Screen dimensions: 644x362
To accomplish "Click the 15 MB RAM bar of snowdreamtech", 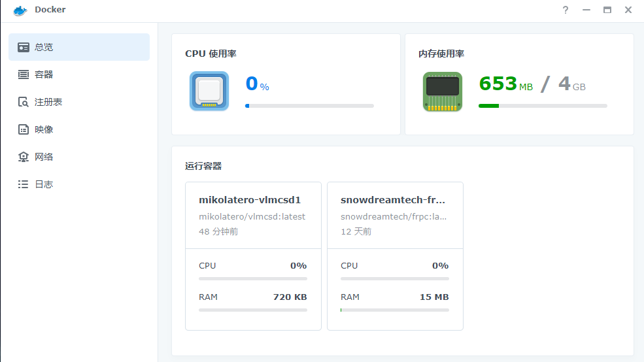I will click(394, 310).
